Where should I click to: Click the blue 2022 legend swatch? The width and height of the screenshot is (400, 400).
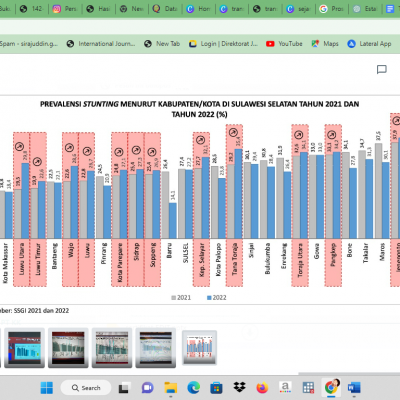click(209, 298)
